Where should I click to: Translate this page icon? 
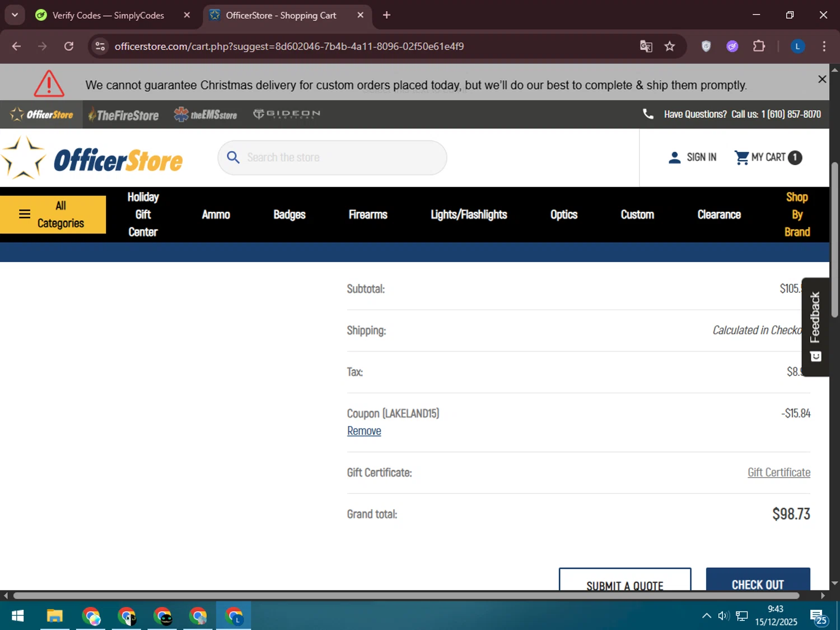(x=646, y=46)
